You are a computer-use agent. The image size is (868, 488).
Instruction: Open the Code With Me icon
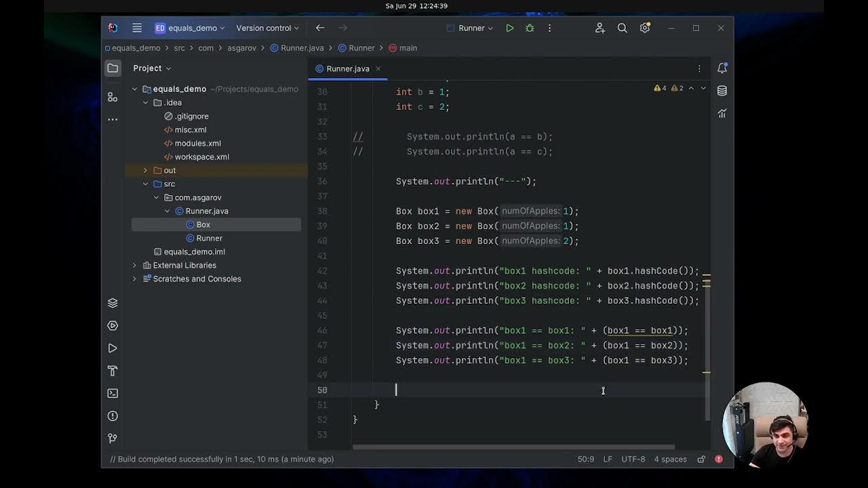(599, 28)
